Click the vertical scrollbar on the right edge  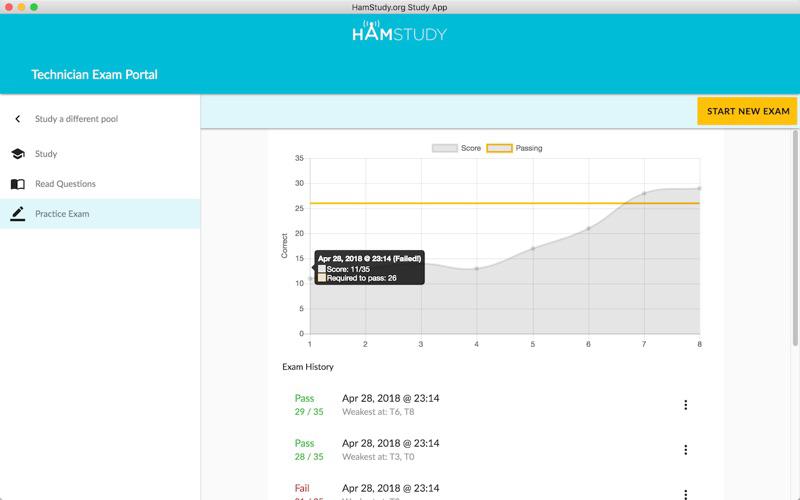(795, 238)
